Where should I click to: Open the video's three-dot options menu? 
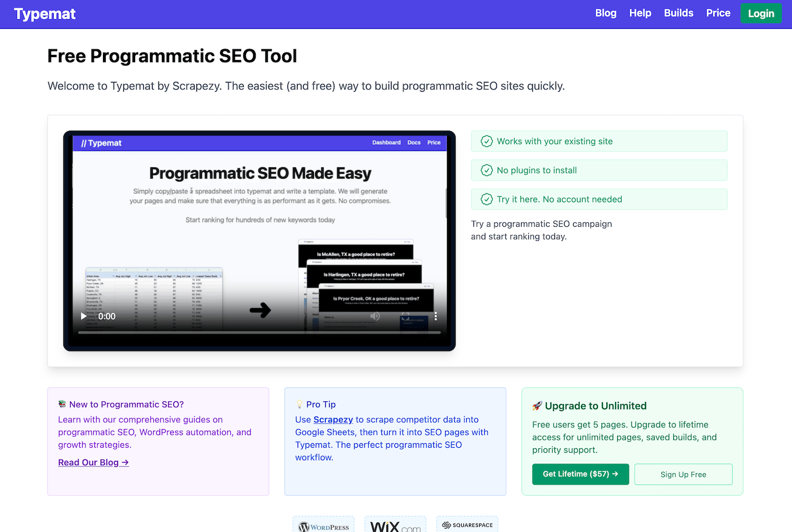tap(436, 316)
